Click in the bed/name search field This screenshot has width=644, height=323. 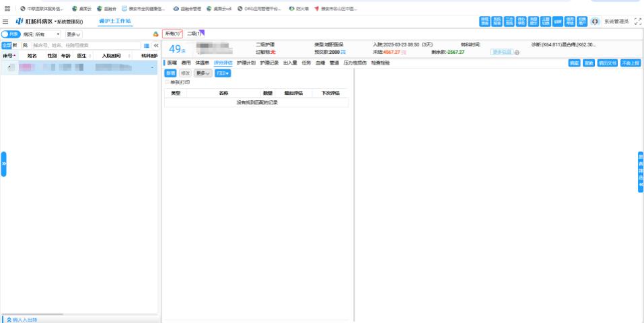pos(86,46)
